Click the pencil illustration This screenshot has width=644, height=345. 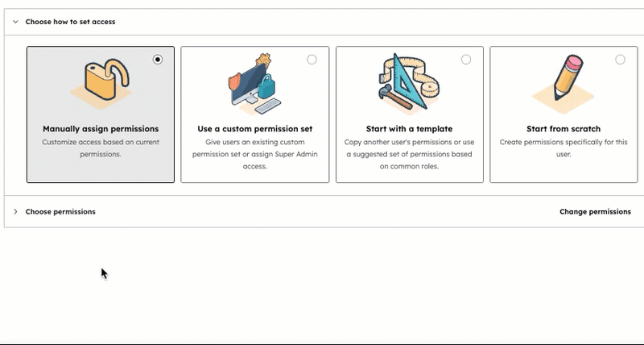tap(563, 82)
